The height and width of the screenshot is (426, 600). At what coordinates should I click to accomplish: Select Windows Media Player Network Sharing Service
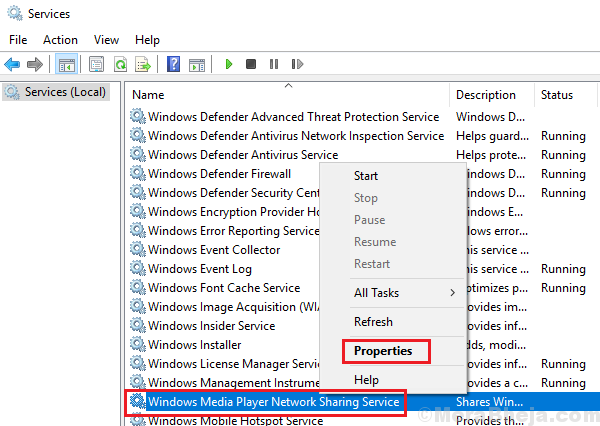point(273,402)
